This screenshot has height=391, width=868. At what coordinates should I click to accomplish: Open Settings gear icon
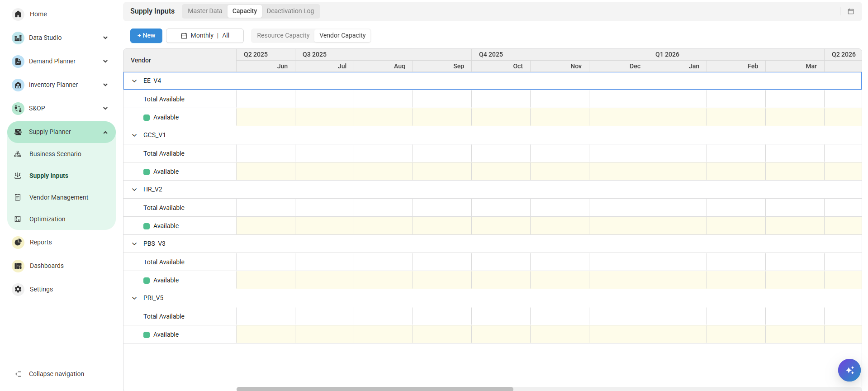point(18,289)
